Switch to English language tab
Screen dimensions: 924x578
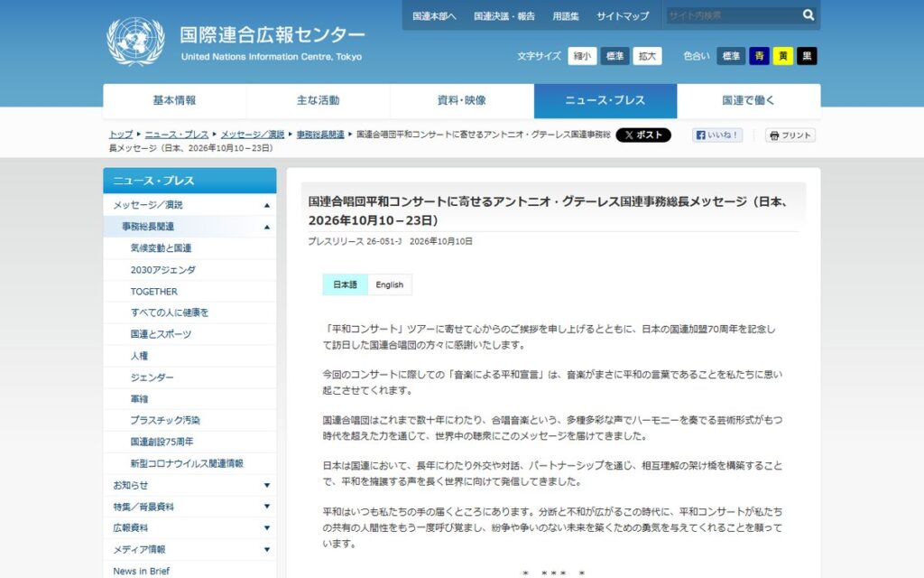[x=390, y=284]
